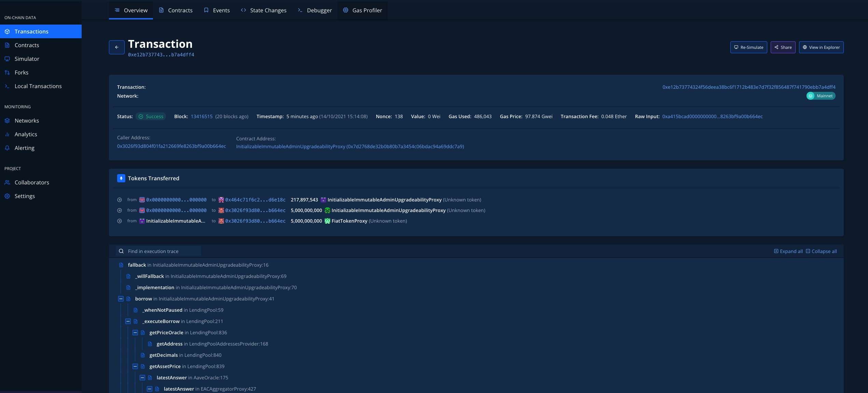Collapse the getPriceOracle trace node
The height and width of the screenshot is (393, 868).
tap(135, 333)
